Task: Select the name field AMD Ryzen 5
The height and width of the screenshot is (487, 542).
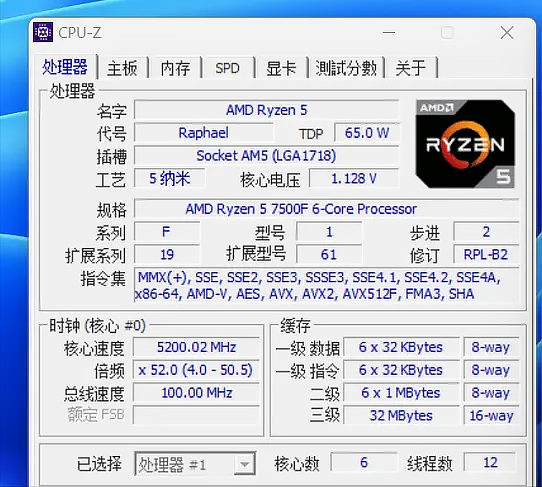Action: pos(267,110)
